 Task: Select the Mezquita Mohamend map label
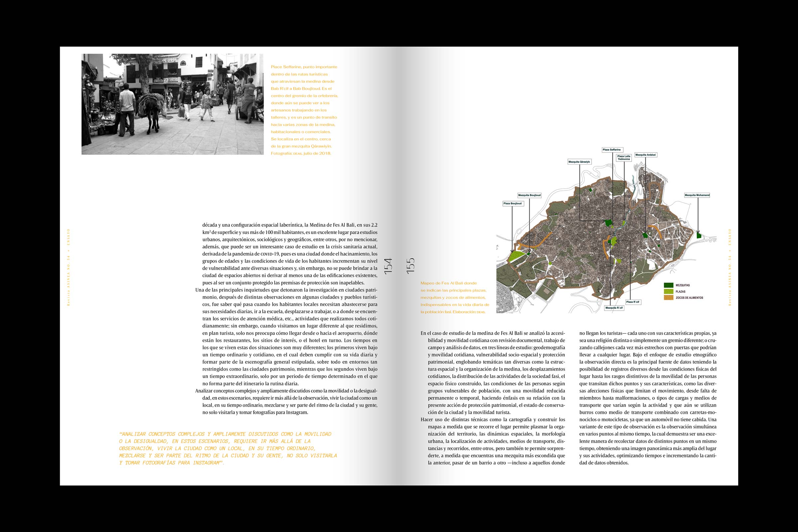[x=697, y=195]
